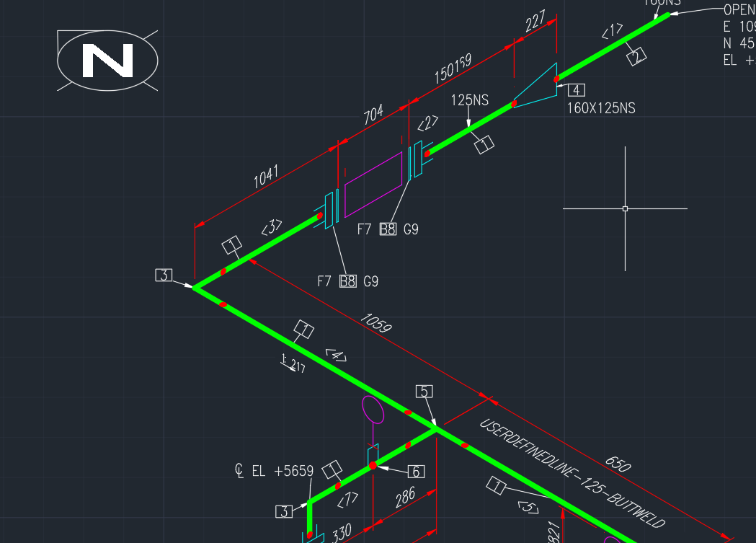
Task: Select the <4> spool tag
Action: (x=336, y=356)
